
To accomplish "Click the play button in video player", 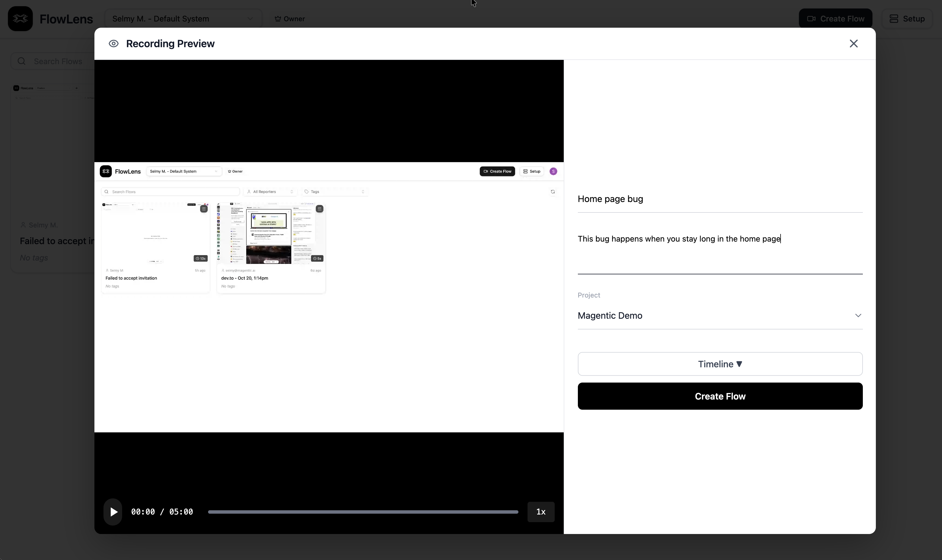I will pos(113,512).
